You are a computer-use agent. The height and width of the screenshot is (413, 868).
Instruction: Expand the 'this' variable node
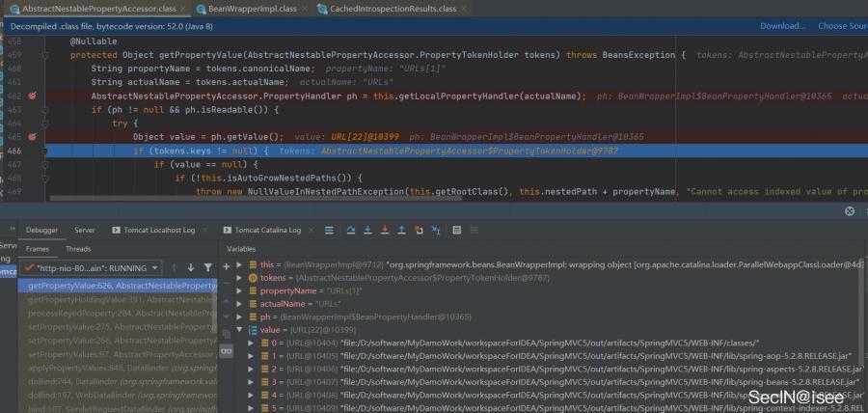click(239, 265)
